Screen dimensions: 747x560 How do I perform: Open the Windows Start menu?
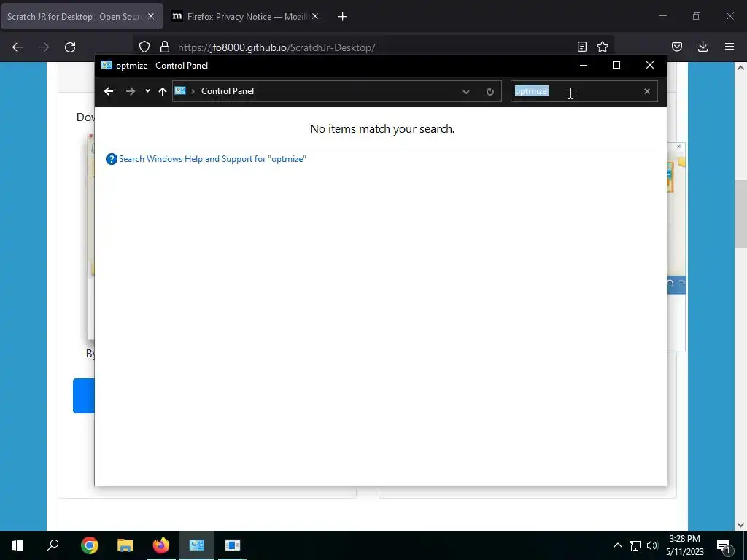18,545
